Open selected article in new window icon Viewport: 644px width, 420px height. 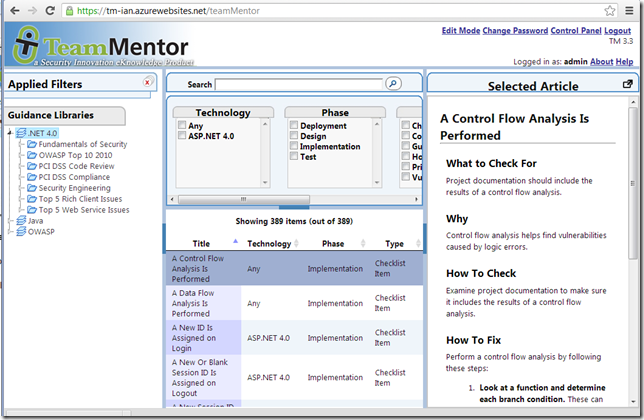point(627,85)
